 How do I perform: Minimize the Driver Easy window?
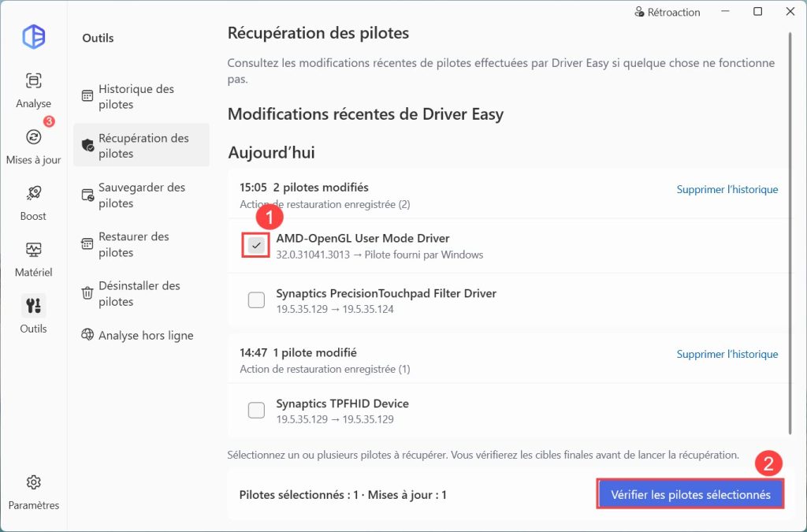point(726,11)
